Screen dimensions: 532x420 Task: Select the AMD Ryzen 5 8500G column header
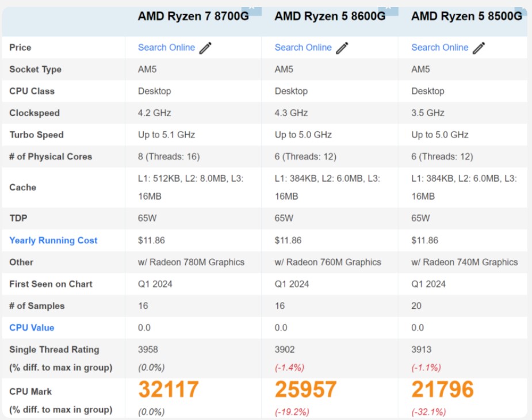click(465, 16)
